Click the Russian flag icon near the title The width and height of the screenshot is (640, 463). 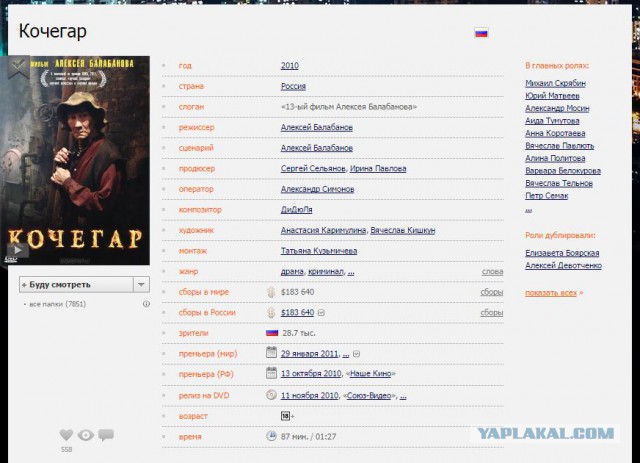pos(481,33)
